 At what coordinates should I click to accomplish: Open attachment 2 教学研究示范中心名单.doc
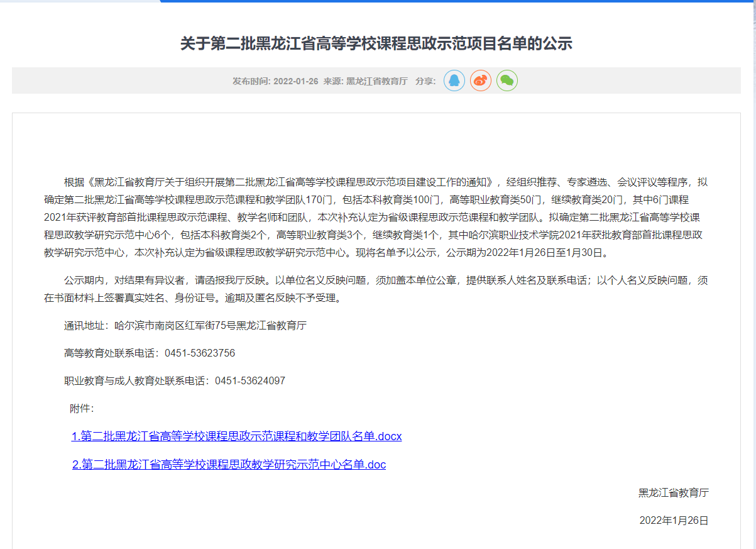229,465
